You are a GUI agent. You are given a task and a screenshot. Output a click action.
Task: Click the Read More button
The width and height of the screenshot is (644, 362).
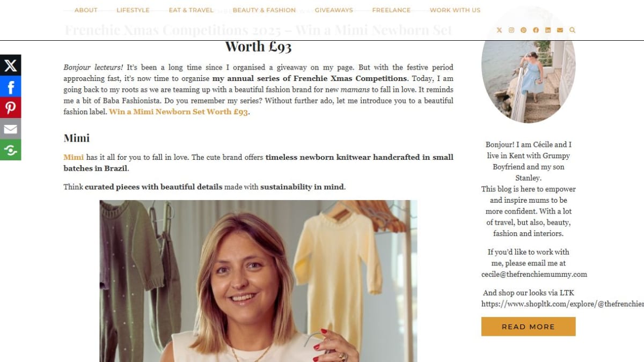[528, 327]
